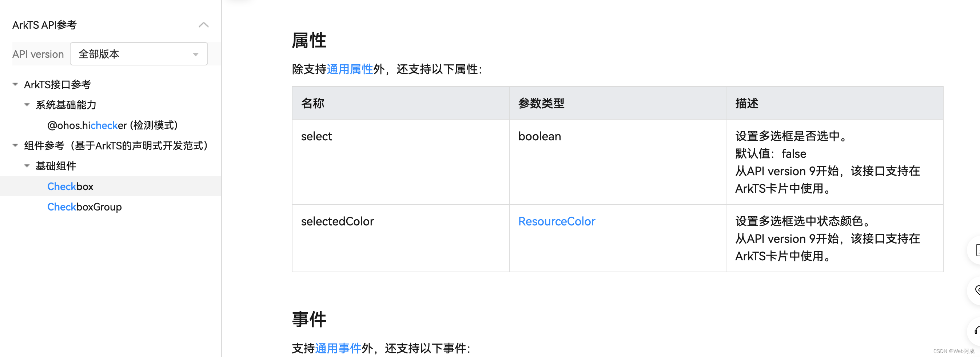Click the 属性 section heading

pyautogui.click(x=309, y=40)
